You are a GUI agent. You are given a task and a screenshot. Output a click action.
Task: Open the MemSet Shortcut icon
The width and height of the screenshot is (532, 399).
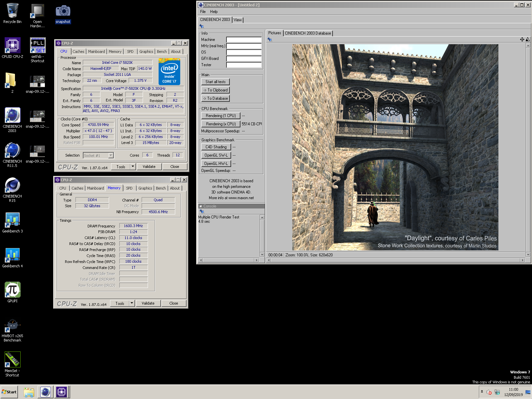tap(12, 364)
